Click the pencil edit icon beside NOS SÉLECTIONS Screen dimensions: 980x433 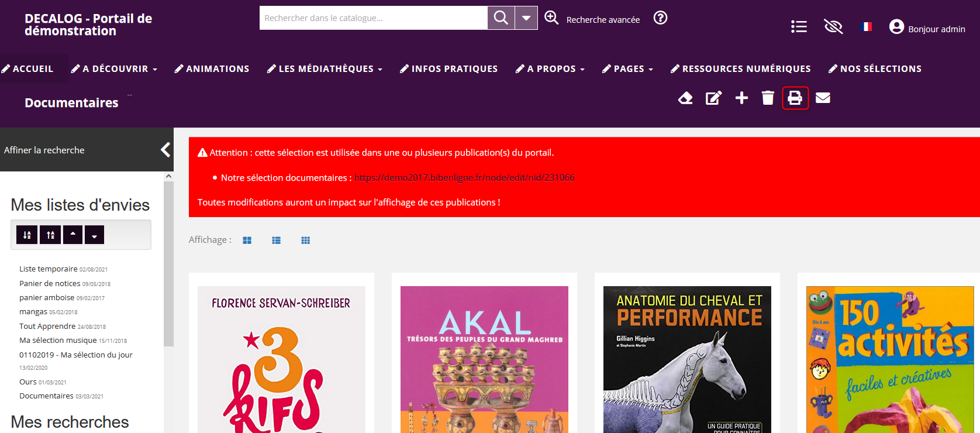pos(833,68)
